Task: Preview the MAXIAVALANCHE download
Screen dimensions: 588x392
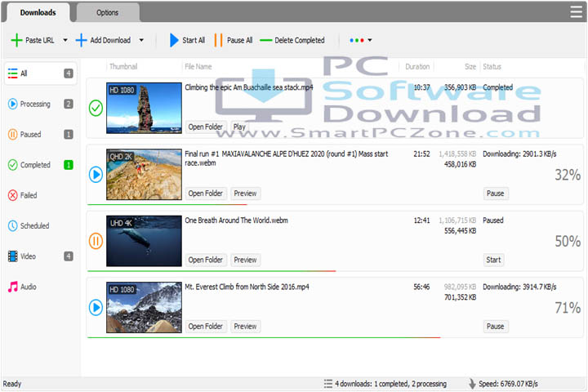Action: point(245,194)
